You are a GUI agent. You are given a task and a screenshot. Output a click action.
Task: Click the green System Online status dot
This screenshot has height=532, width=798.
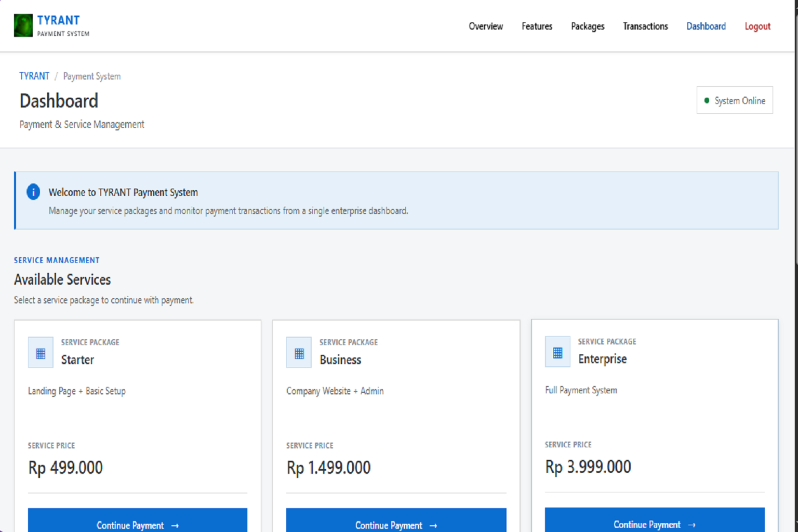(707, 100)
